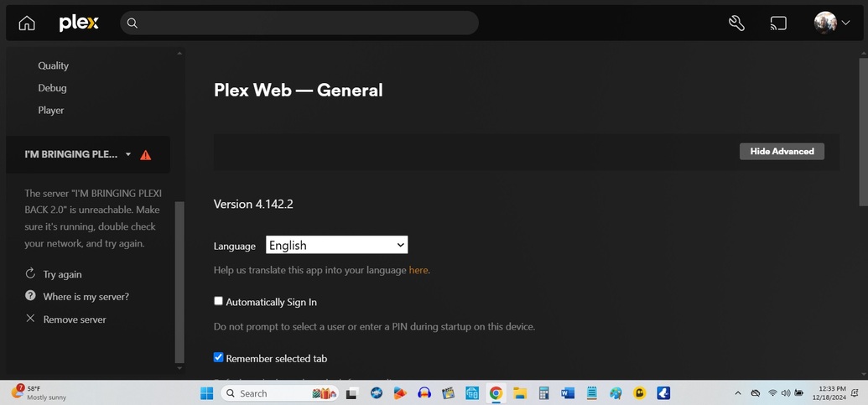Image resolution: width=868 pixels, height=405 pixels.
Task: Focus the Plex search field
Action: point(299,23)
